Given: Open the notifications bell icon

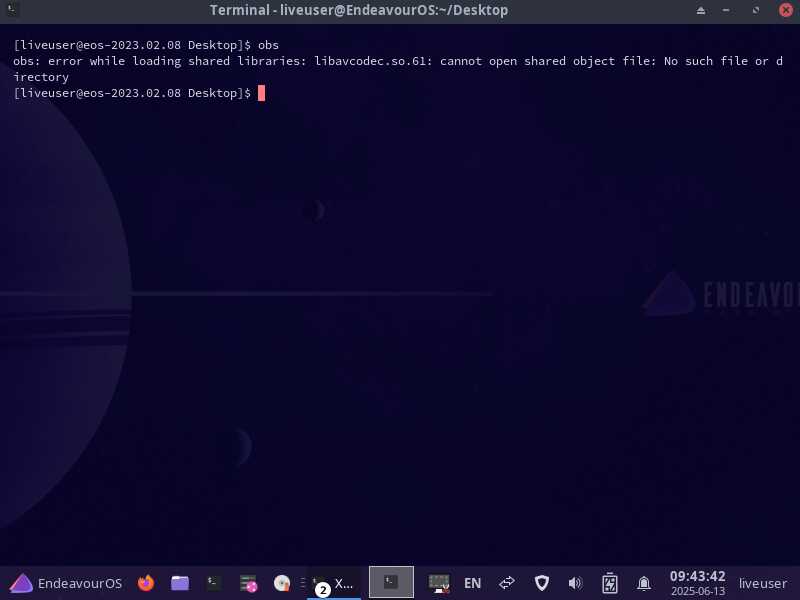Looking at the screenshot, I should click(644, 583).
